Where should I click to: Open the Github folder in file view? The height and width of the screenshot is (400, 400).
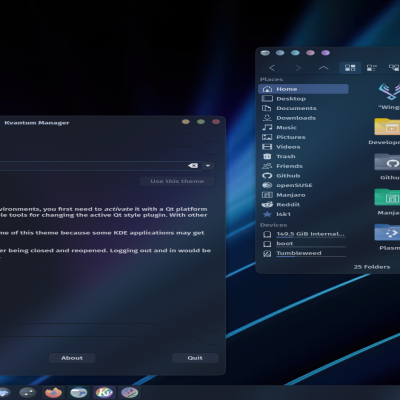point(387,162)
